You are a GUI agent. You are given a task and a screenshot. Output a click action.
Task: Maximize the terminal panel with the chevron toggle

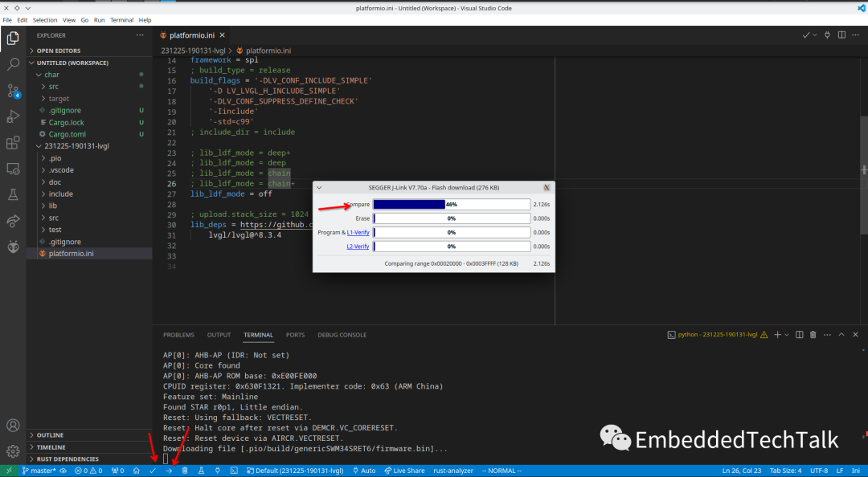(842, 335)
